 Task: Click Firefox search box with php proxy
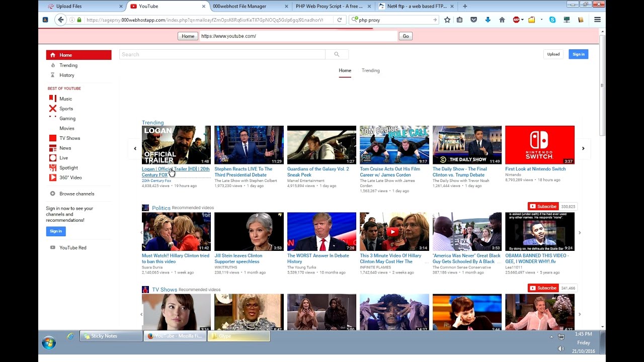pyautogui.click(x=394, y=20)
